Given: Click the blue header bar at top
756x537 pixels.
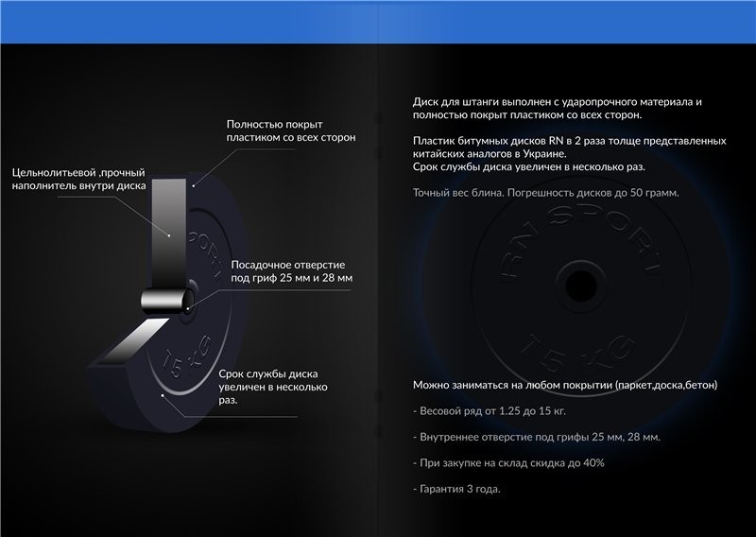Looking at the screenshot, I should 378,21.
